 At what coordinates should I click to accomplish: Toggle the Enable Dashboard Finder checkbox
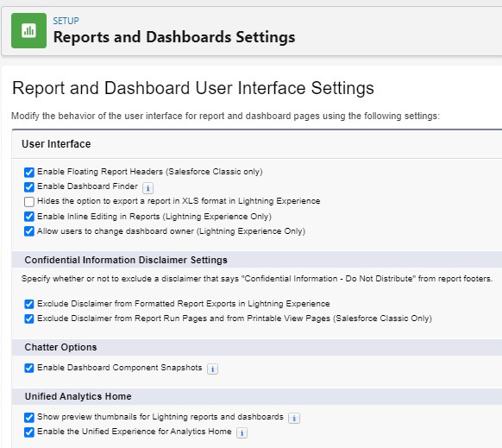click(x=29, y=186)
